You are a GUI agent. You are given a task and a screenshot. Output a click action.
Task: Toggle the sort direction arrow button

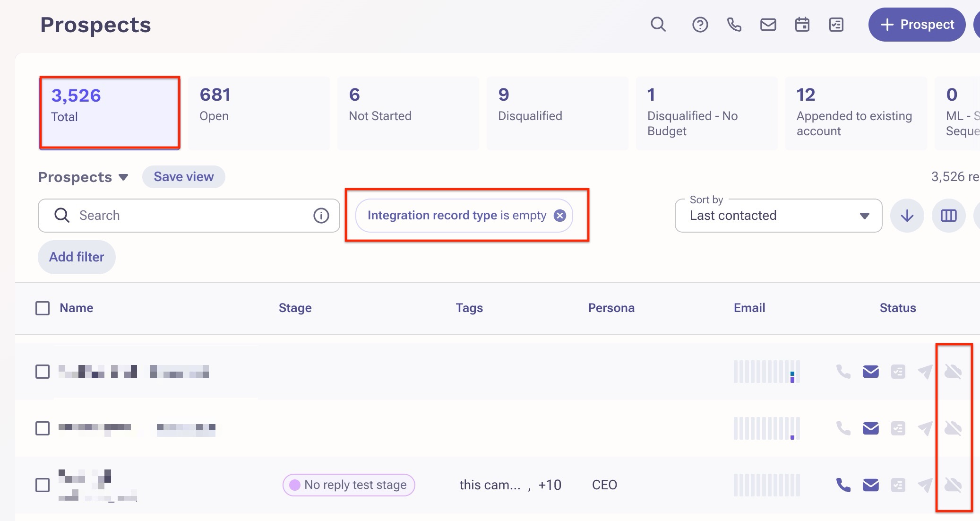coord(907,216)
